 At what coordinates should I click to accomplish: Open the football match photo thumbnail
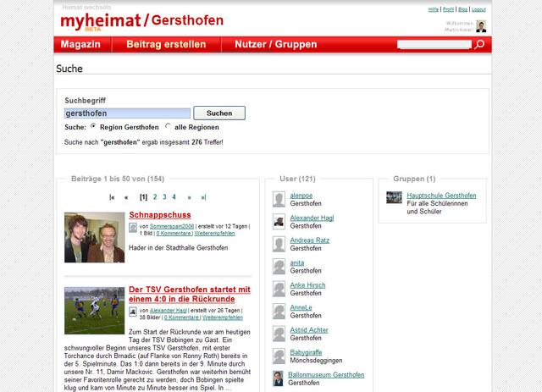pyautogui.click(x=94, y=311)
